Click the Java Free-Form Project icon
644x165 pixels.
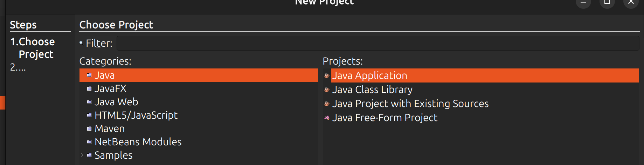(x=327, y=118)
